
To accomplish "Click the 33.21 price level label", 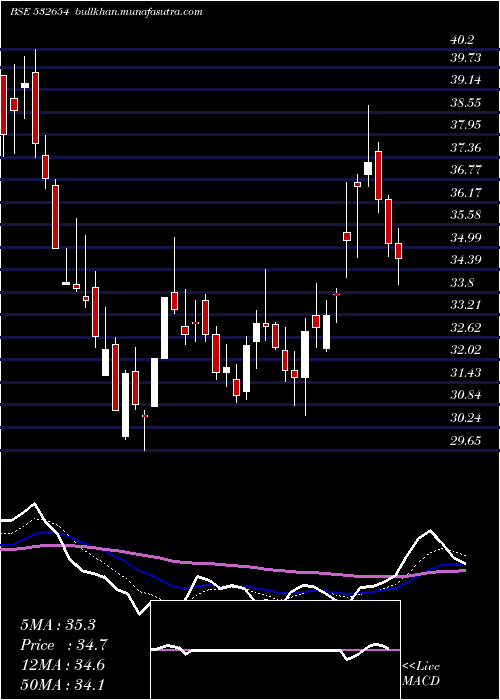I will (x=465, y=305).
